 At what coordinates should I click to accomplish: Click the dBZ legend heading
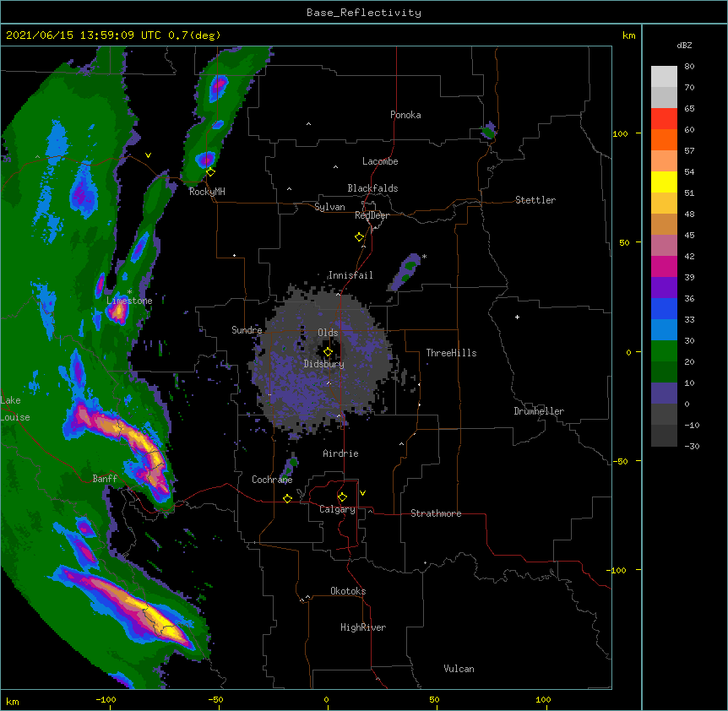tap(684, 45)
